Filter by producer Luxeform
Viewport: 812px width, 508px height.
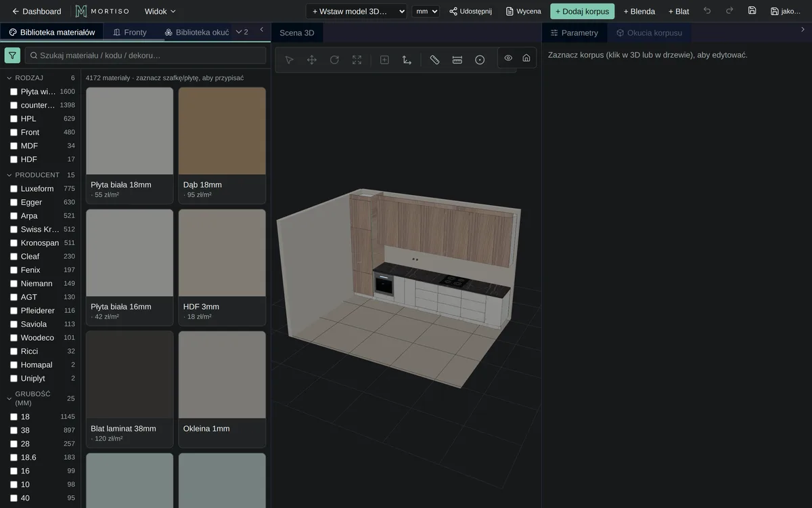[14, 188]
